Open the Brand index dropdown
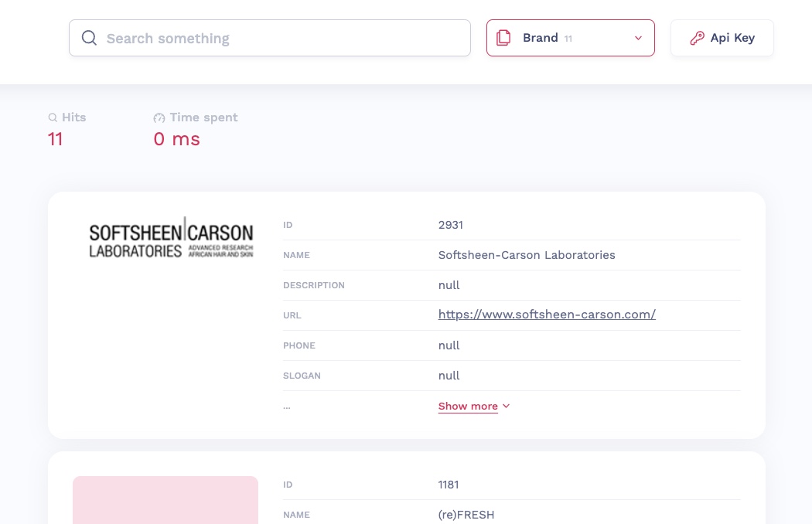This screenshot has width=812, height=524. coord(570,38)
